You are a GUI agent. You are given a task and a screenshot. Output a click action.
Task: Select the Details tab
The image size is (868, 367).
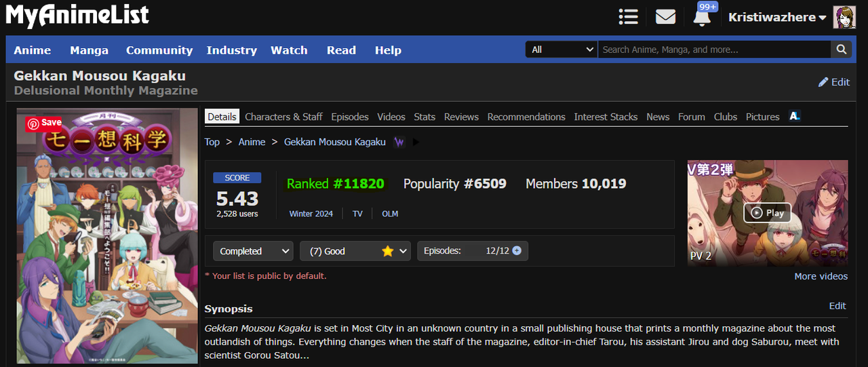(222, 117)
